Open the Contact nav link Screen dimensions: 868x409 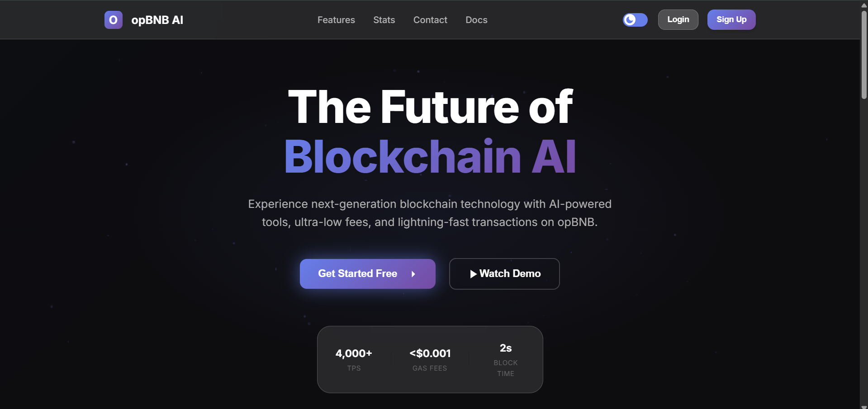pos(430,20)
